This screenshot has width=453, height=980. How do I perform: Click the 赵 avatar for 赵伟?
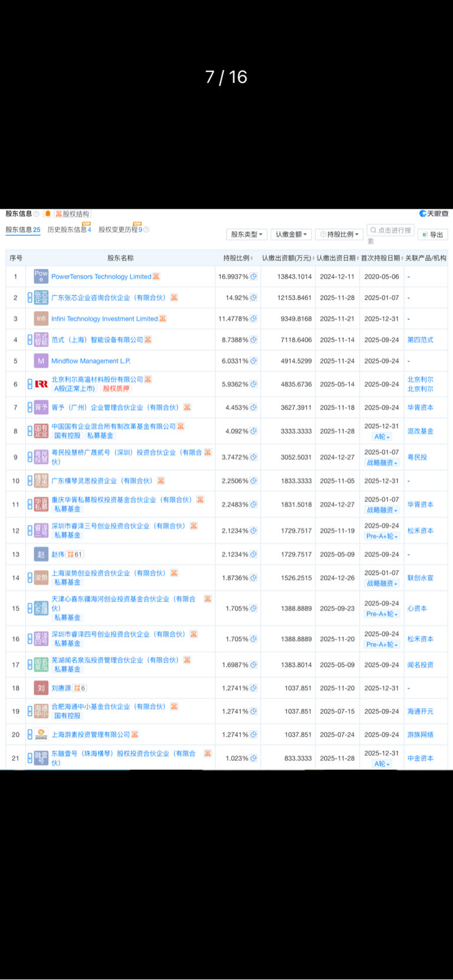[x=41, y=555]
